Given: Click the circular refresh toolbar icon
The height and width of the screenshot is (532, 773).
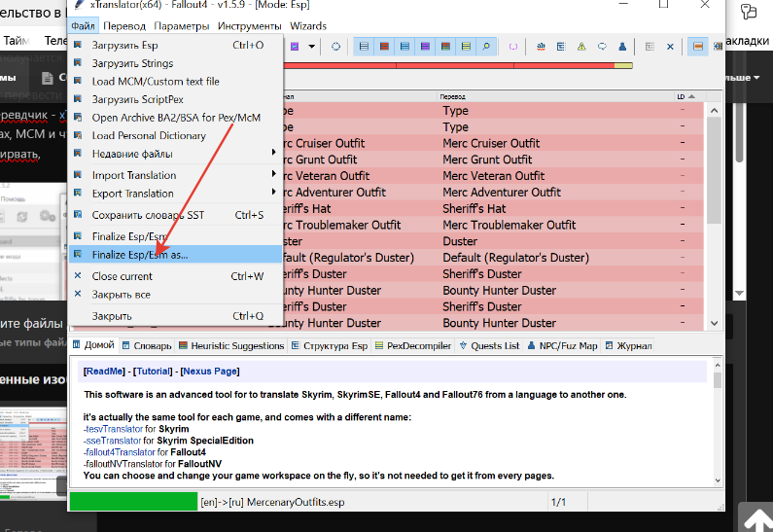Looking at the screenshot, I should (336, 46).
